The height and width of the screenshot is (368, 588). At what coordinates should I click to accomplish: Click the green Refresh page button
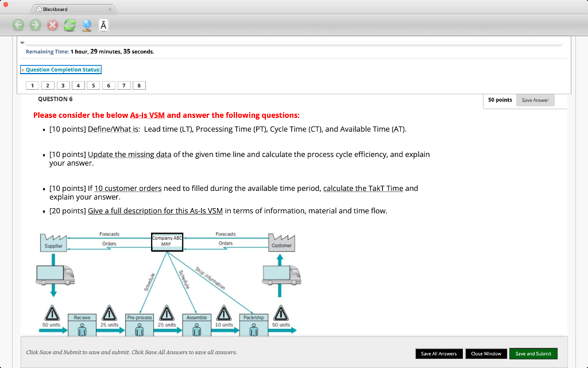[69, 25]
